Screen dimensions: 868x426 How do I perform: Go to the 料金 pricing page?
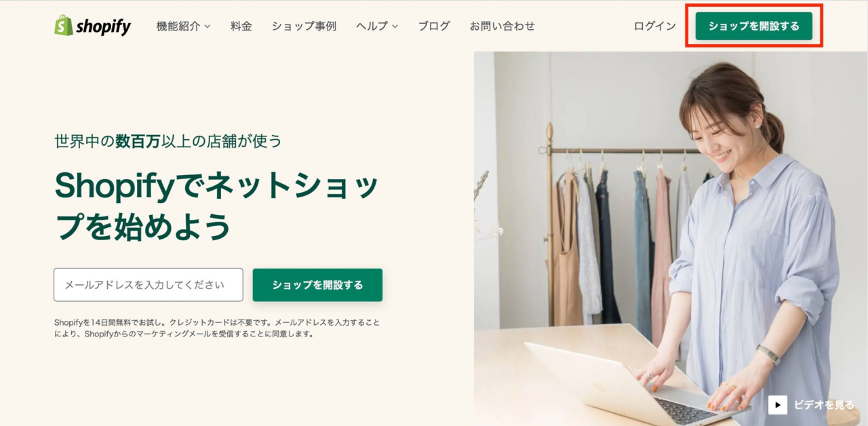coord(241,26)
